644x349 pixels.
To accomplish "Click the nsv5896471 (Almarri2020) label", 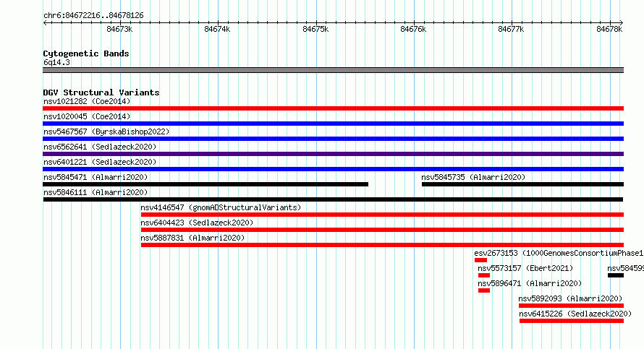I will (530, 283).
